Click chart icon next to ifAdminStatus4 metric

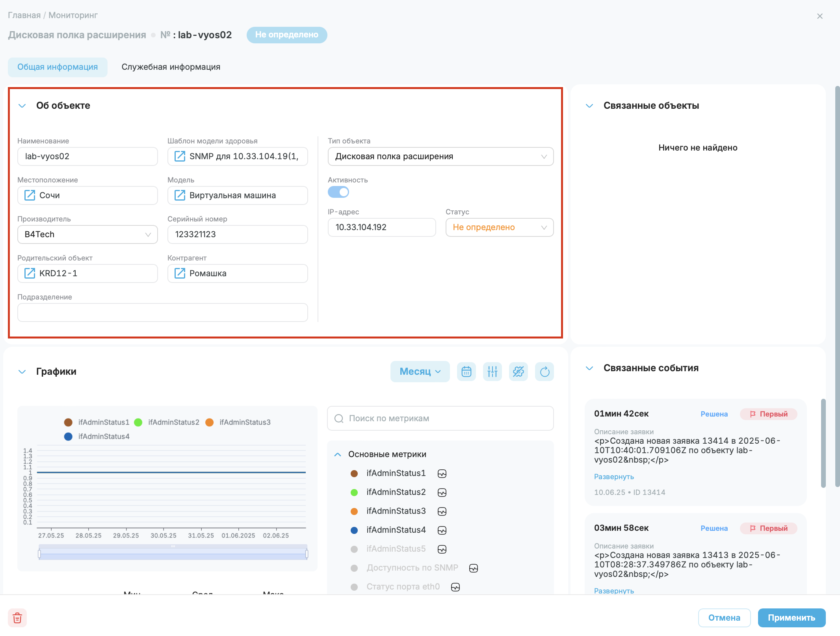(442, 530)
